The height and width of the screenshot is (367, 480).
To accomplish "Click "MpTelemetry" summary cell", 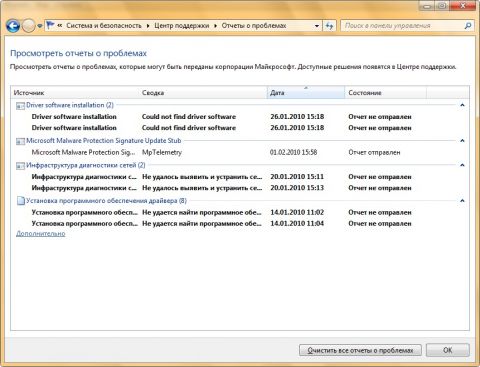I will [x=162, y=152].
